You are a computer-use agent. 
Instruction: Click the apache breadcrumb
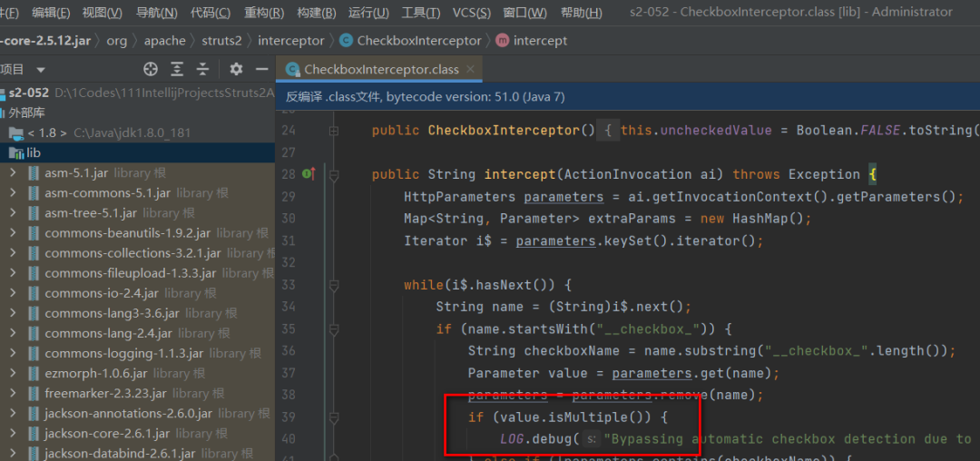[165, 41]
